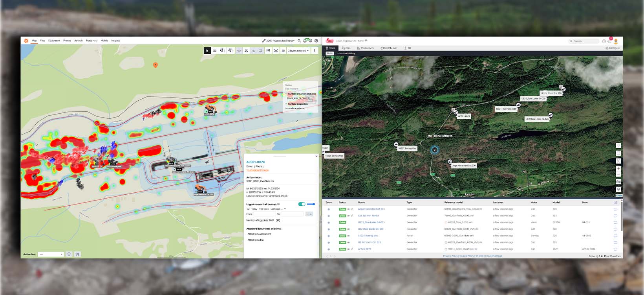Open the Active line dropdown
The image size is (644, 295).
[51, 254]
